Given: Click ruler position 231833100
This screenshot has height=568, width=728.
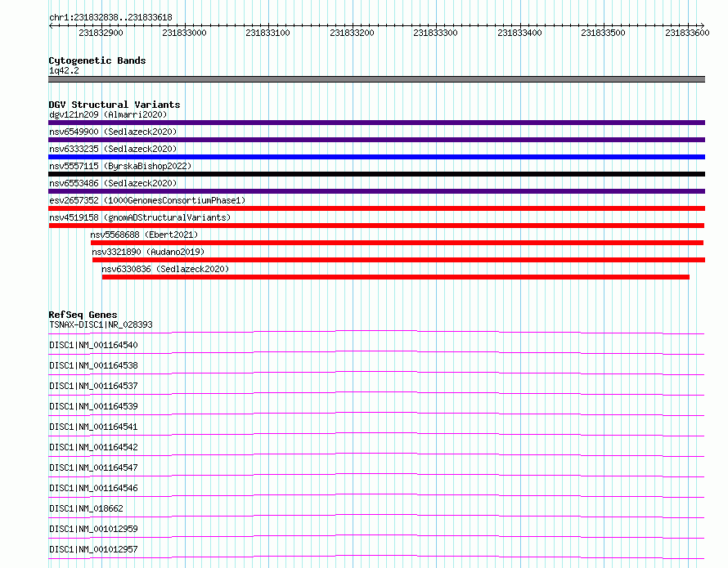Looking at the screenshot, I should point(268,33).
